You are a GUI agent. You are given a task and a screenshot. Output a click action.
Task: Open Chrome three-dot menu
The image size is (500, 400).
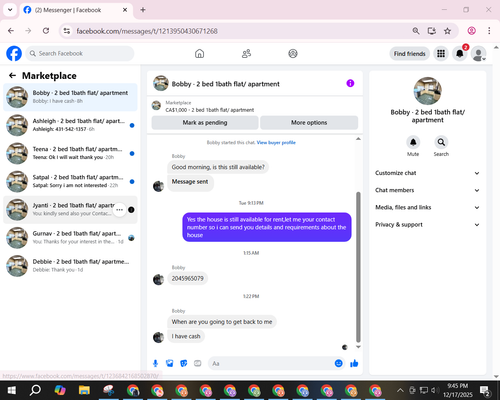pyautogui.click(x=489, y=31)
